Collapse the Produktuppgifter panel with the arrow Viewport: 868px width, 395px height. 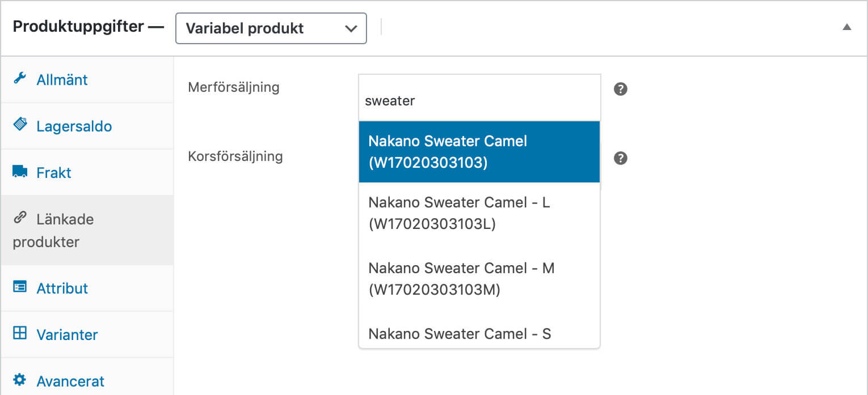point(846,27)
